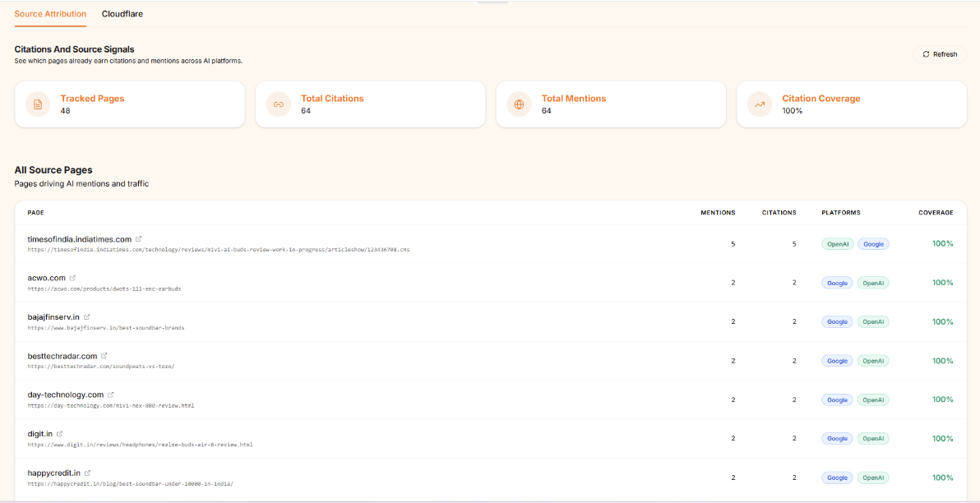Click the Citation Coverage trend icon
The height and width of the screenshot is (503, 980).
760,104
